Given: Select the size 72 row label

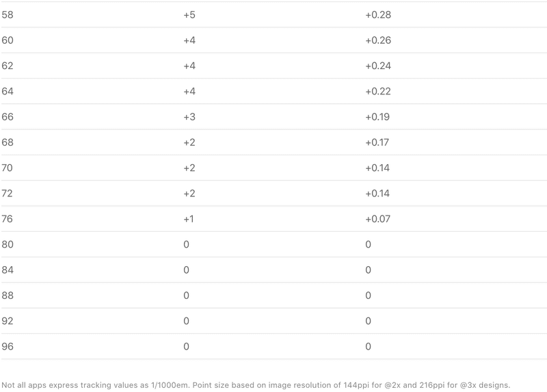Looking at the screenshot, I should [7, 193].
